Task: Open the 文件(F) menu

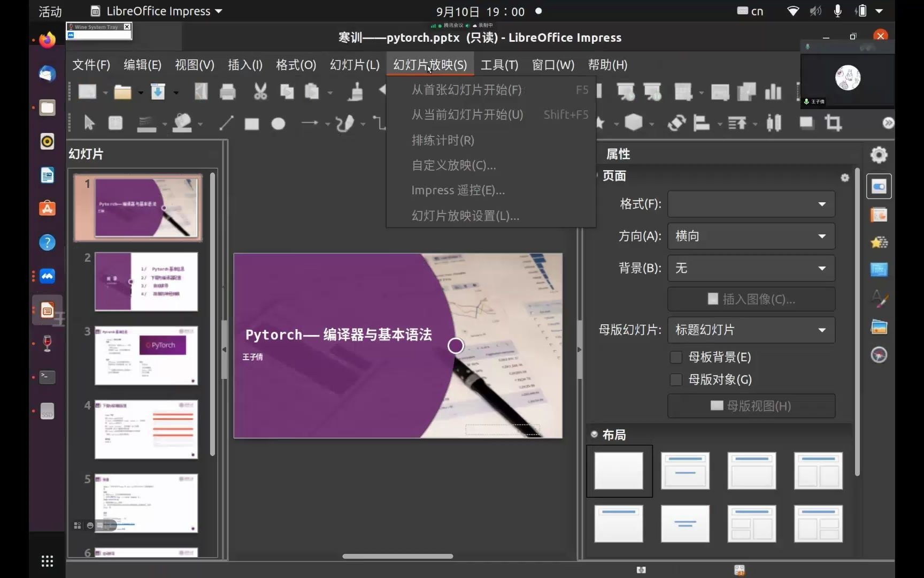Action: [91, 65]
